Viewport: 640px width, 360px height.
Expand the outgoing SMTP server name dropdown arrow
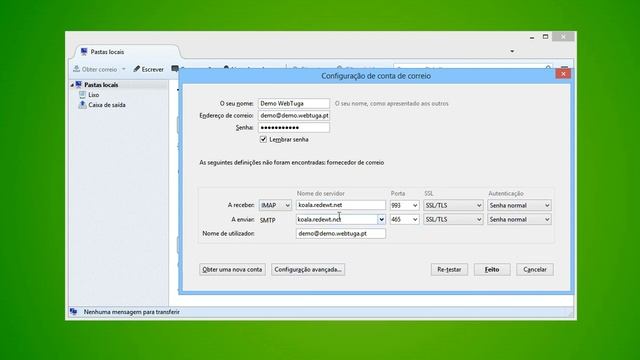(381, 220)
